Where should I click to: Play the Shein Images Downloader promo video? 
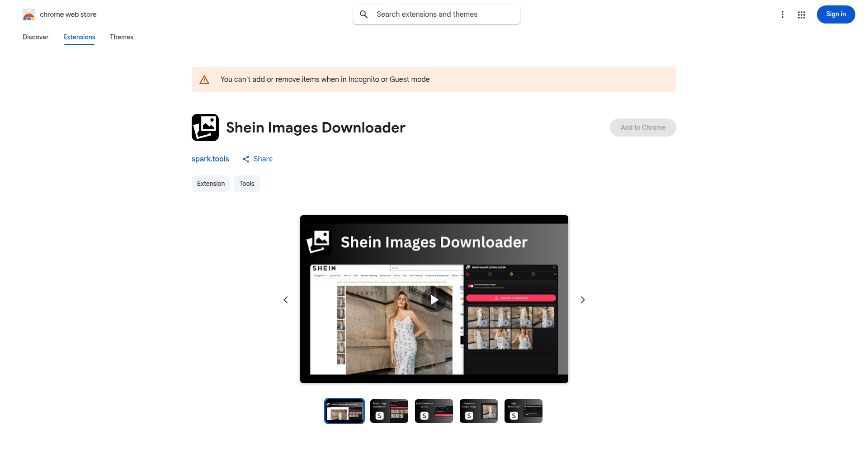[434, 299]
